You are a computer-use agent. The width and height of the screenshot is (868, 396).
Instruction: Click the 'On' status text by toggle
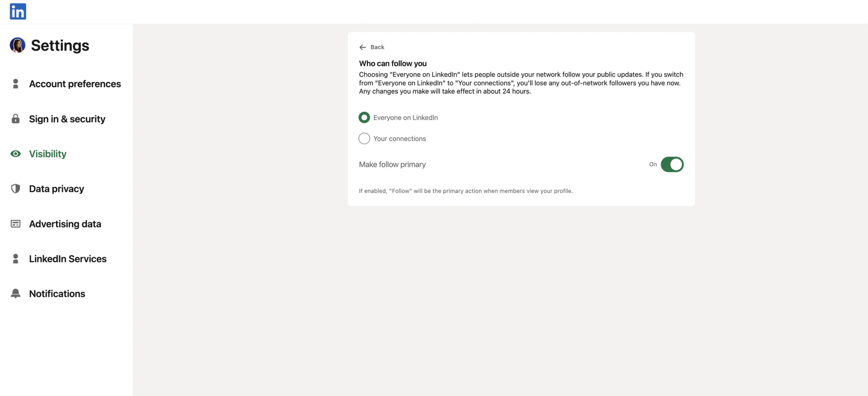pos(653,164)
